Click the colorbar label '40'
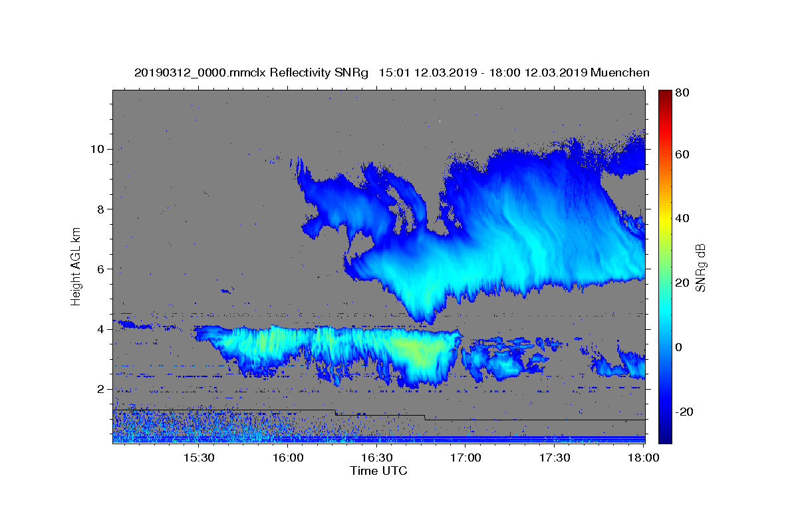The width and height of the screenshot is (798, 532). pyautogui.click(x=682, y=218)
